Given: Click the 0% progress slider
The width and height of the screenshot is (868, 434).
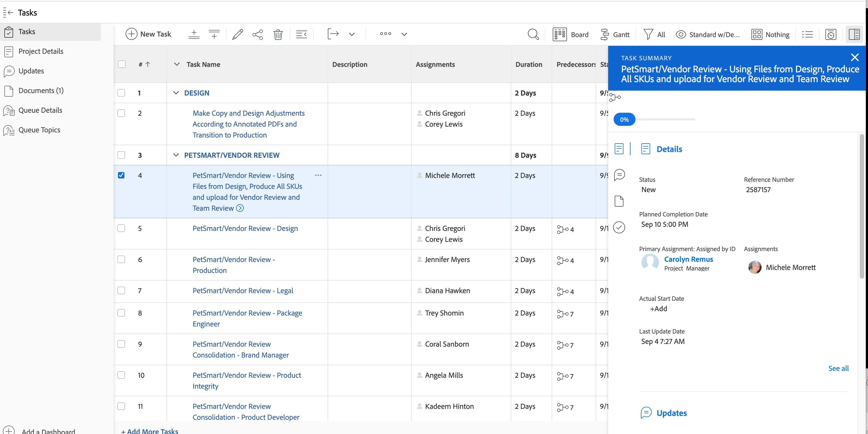Looking at the screenshot, I should coord(624,120).
